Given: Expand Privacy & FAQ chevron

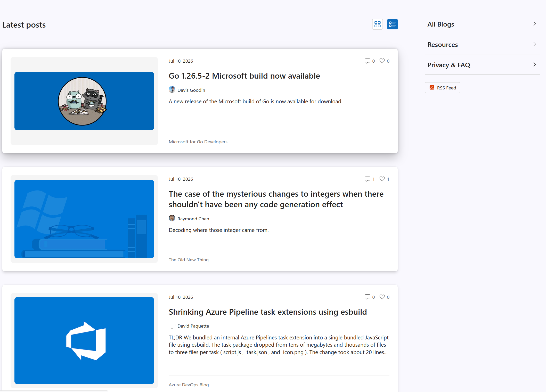Looking at the screenshot, I should click(x=535, y=65).
